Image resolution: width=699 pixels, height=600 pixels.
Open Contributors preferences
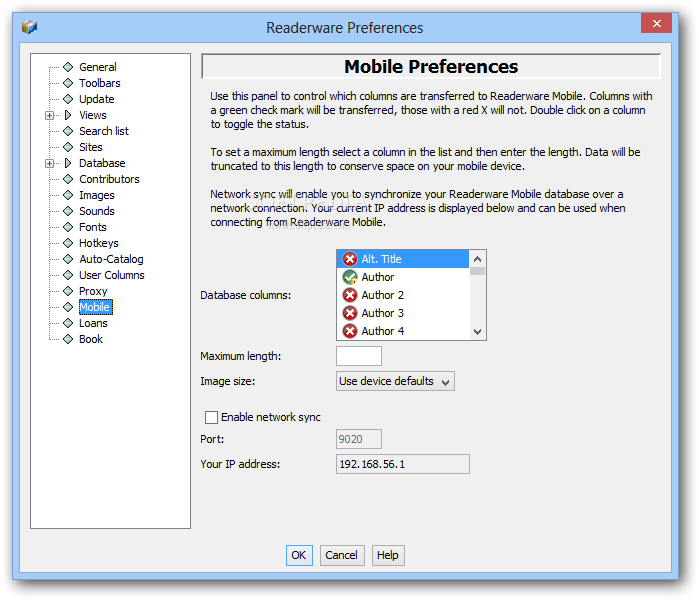click(x=109, y=179)
